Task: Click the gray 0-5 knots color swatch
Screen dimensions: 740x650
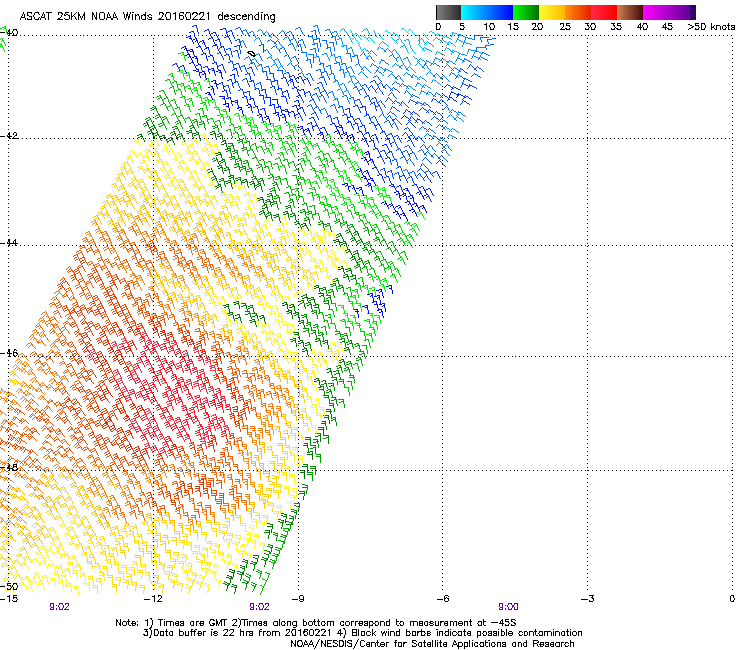Action: pos(448,12)
